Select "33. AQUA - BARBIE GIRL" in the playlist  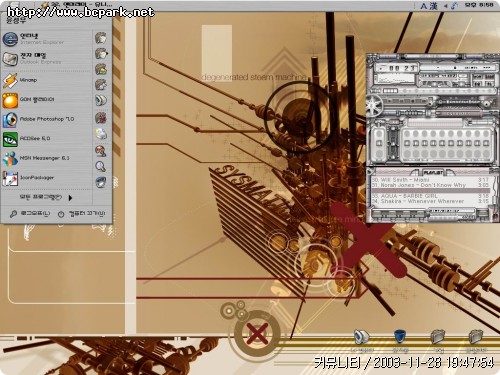(430, 196)
